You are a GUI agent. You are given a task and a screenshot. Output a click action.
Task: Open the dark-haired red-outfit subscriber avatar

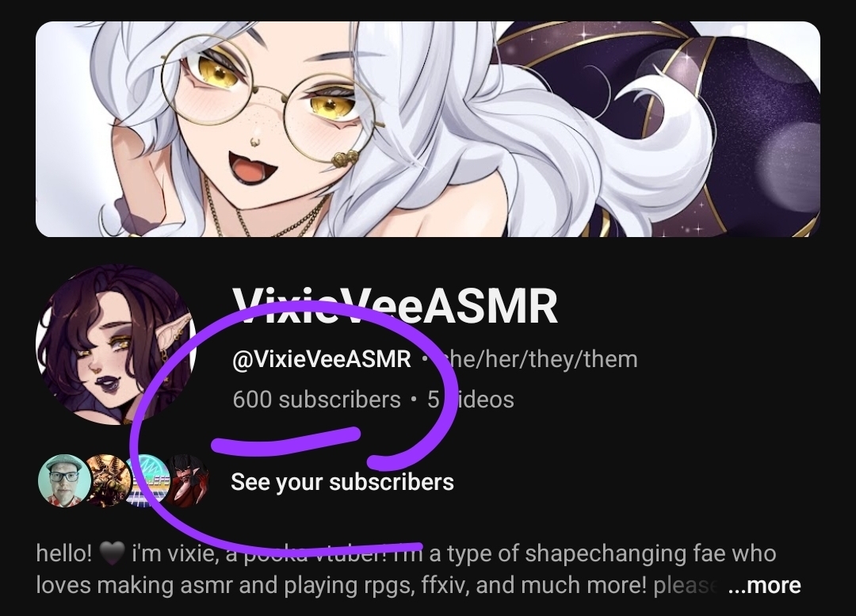point(188,481)
